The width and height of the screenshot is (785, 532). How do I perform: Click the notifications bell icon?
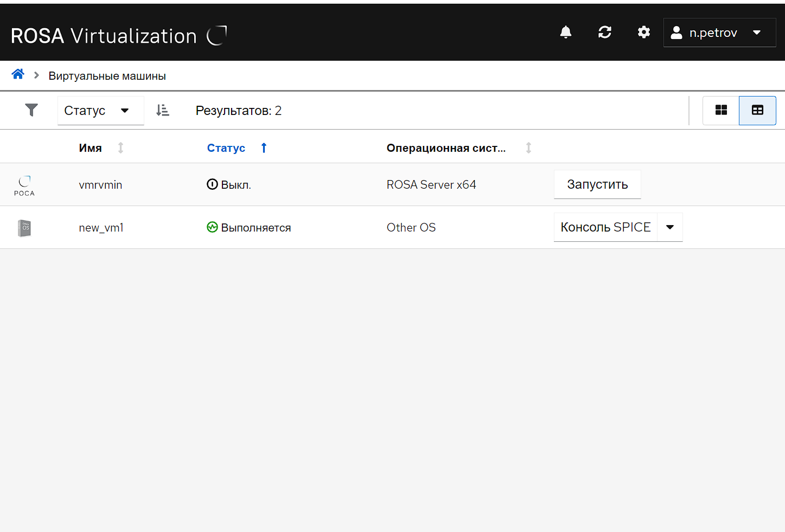[x=565, y=33]
